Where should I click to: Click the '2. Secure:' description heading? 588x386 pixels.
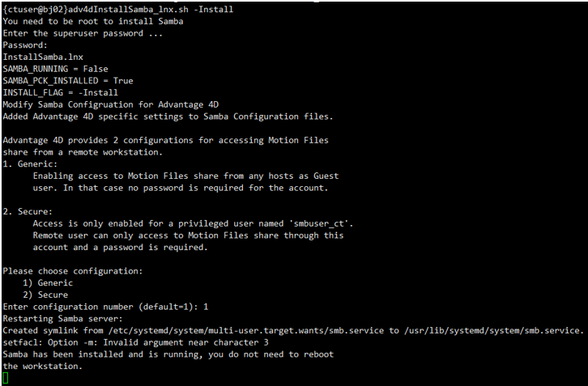click(x=28, y=211)
